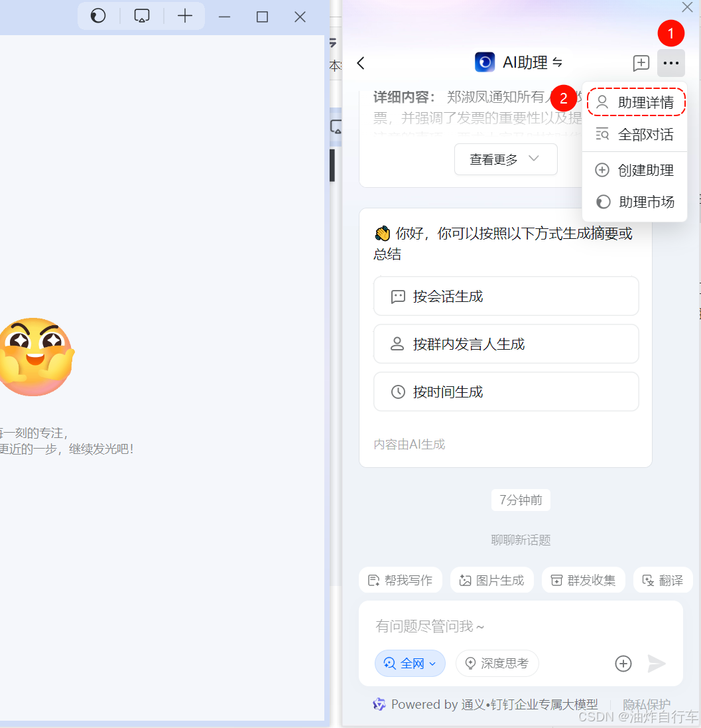Click the screen cast icon in left window toolbar
Image resolution: width=701 pixels, height=728 pixels.
(142, 16)
